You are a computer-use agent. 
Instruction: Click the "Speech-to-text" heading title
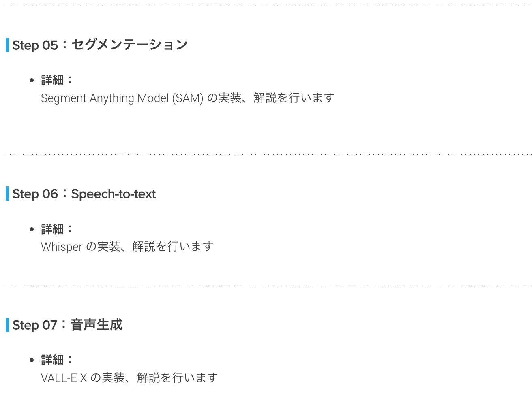click(x=113, y=194)
